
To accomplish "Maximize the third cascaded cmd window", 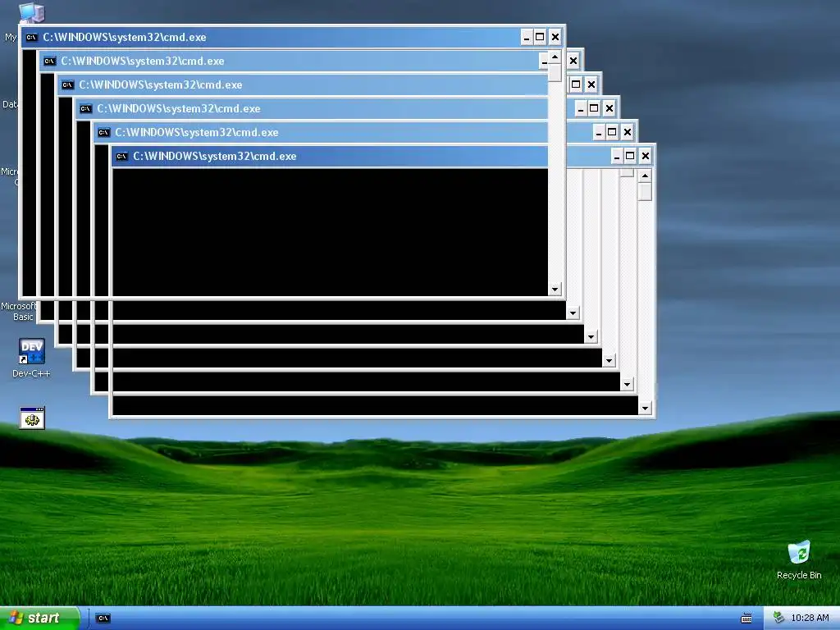I will [576, 84].
